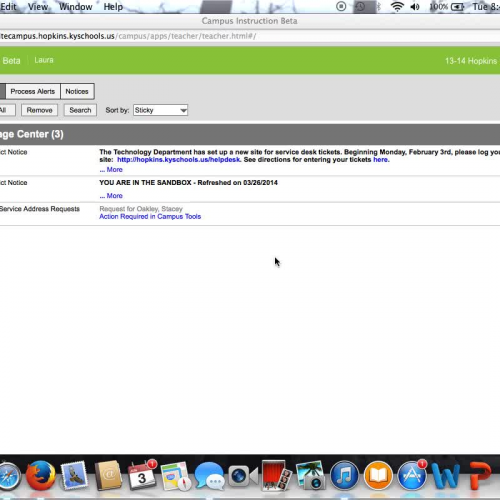Open the App Store in dock
Image resolution: width=500 pixels, height=500 pixels.
(x=412, y=476)
